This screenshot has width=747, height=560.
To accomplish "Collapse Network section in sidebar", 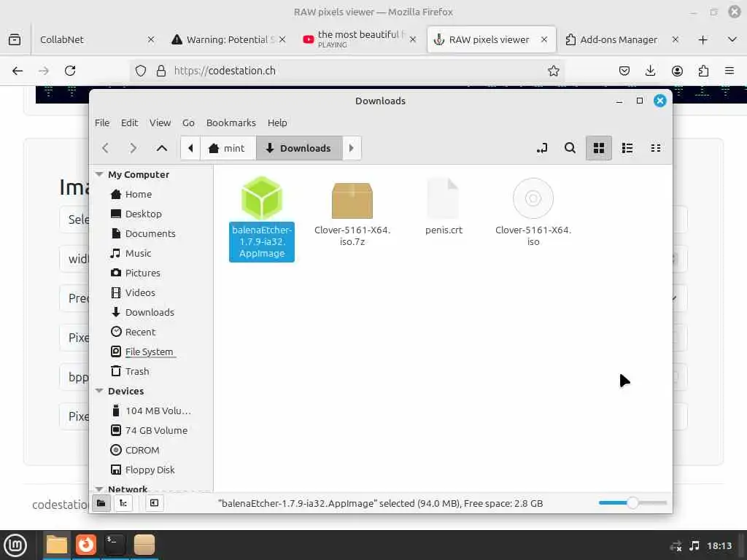I will 99,489.
